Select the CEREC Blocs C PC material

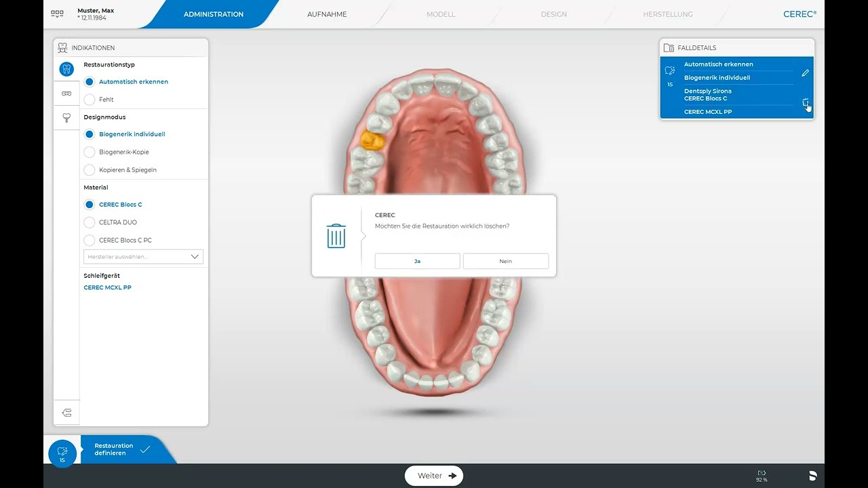pyautogui.click(x=90, y=240)
